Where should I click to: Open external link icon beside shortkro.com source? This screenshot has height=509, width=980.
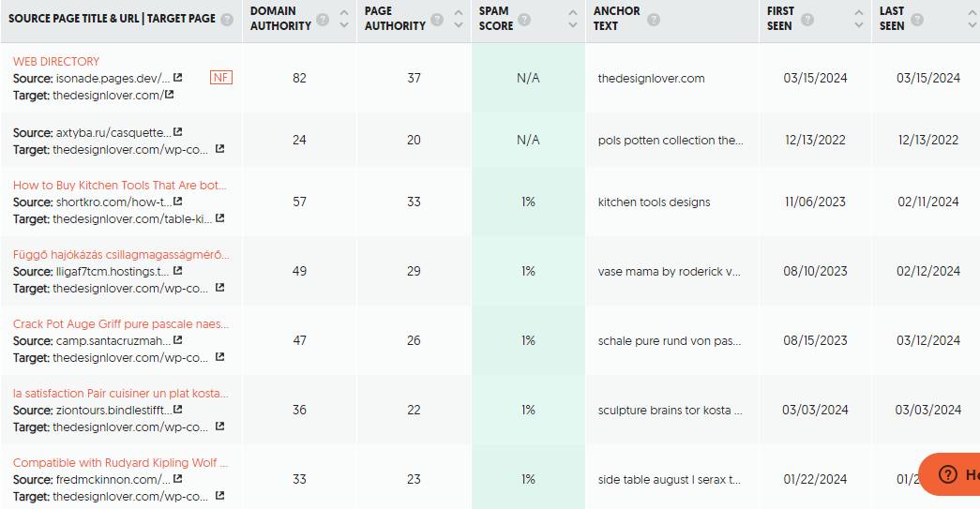click(x=177, y=202)
